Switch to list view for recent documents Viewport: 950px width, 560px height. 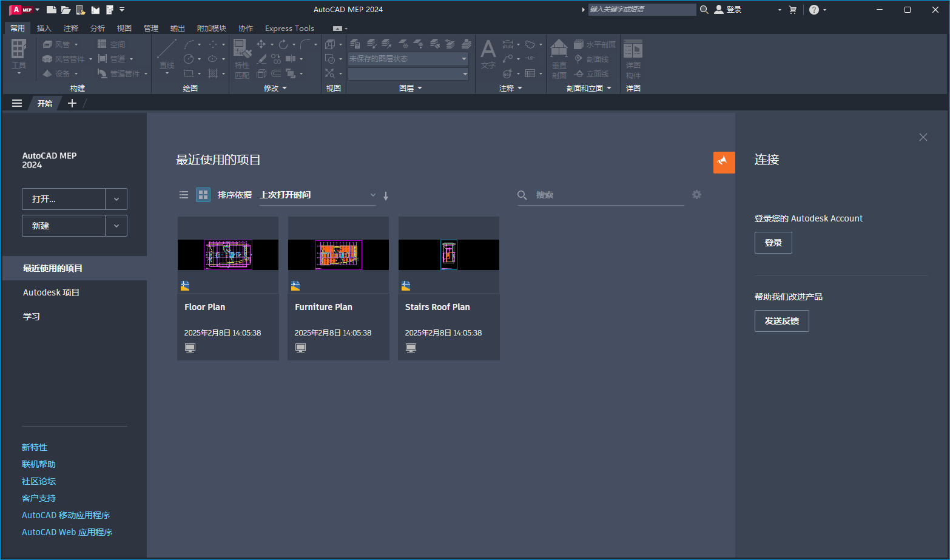point(184,195)
